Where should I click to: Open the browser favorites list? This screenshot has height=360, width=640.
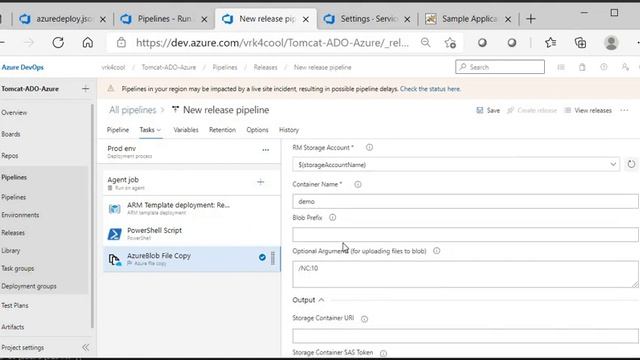[x=550, y=42]
